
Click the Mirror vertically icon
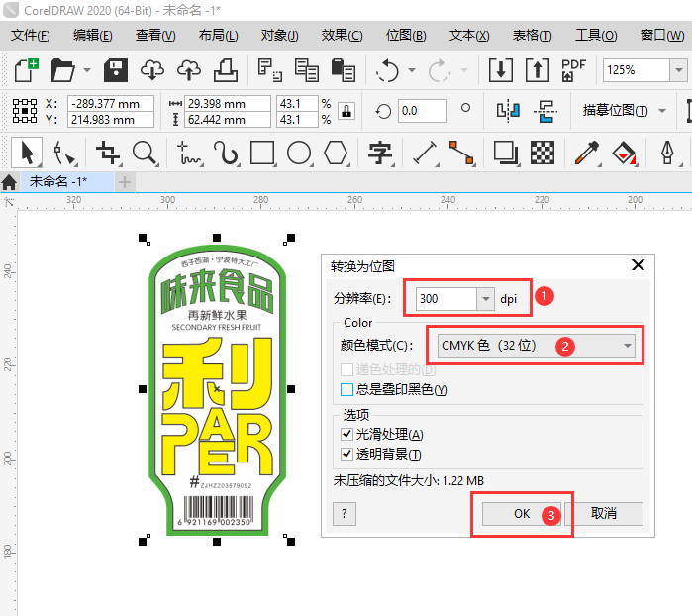[545, 111]
